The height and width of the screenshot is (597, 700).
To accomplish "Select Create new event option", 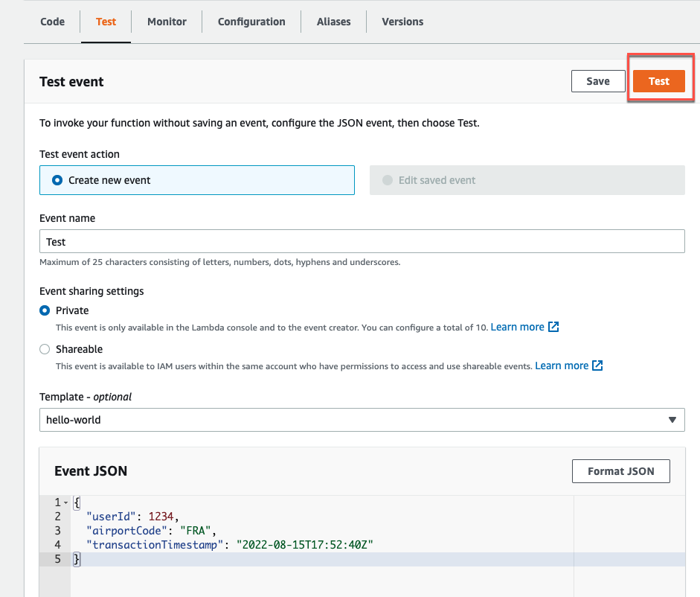I will (57, 180).
